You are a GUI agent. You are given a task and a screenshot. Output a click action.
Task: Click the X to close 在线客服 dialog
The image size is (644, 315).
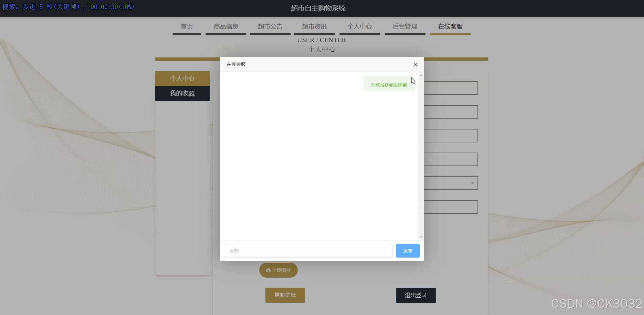coord(415,65)
